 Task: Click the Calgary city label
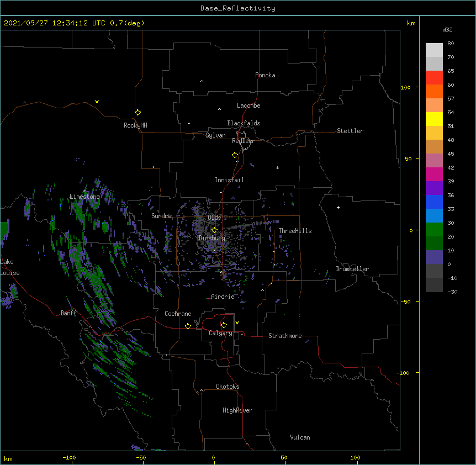point(220,333)
